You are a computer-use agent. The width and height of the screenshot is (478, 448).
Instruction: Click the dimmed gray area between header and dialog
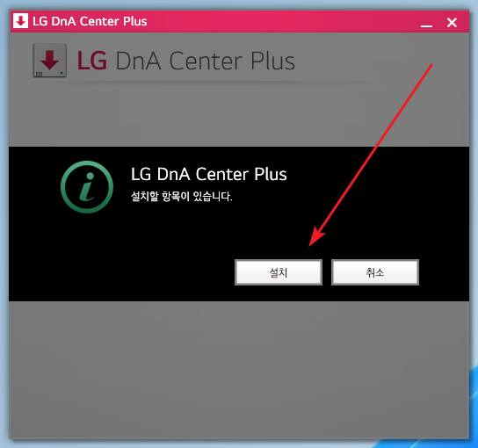(x=239, y=114)
